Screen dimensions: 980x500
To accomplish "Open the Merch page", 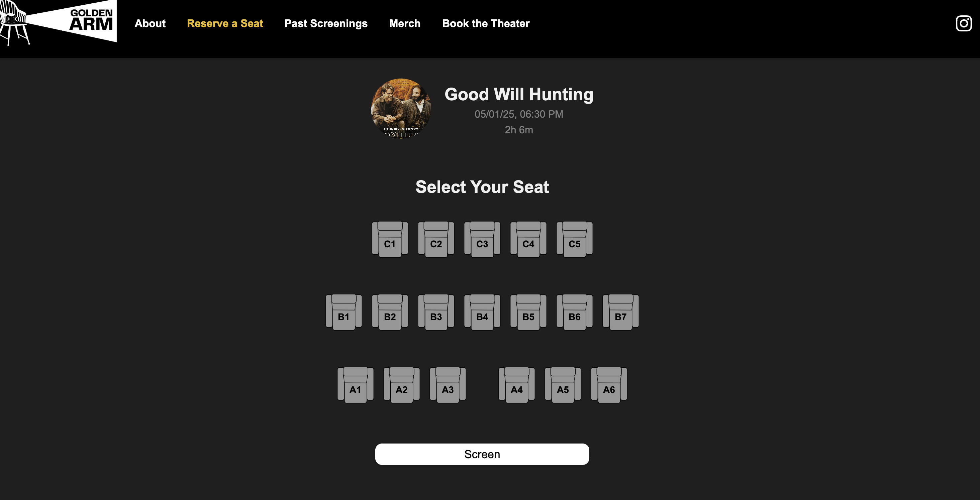I will pos(404,24).
